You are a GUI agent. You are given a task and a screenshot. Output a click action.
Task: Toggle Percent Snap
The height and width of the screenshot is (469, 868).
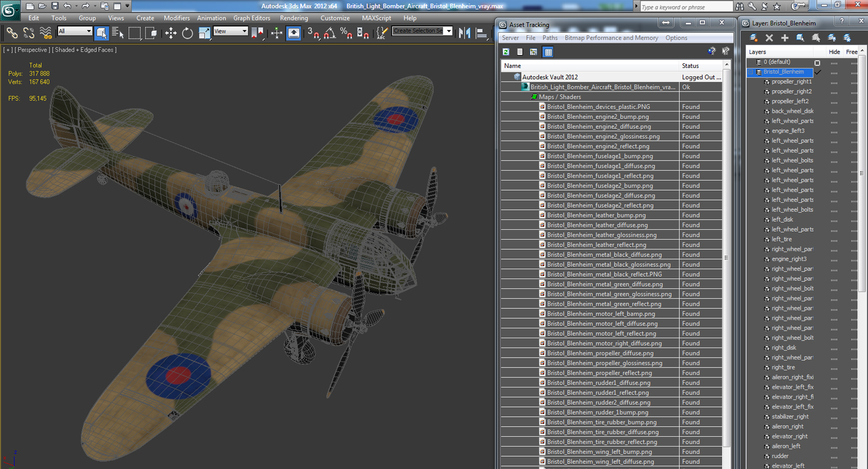pyautogui.click(x=346, y=33)
